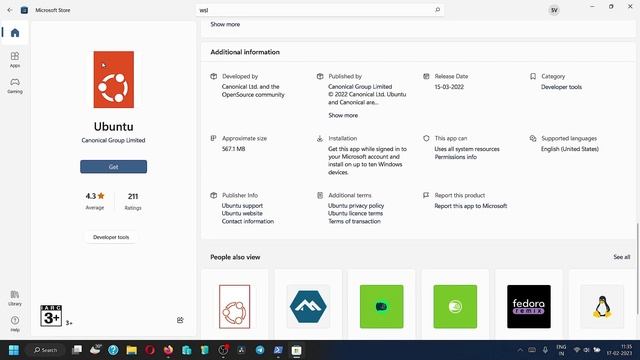The height and width of the screenshot is (360, 640).
Task: Open the Gaming section in the sidebar
Action: [15, 86]
